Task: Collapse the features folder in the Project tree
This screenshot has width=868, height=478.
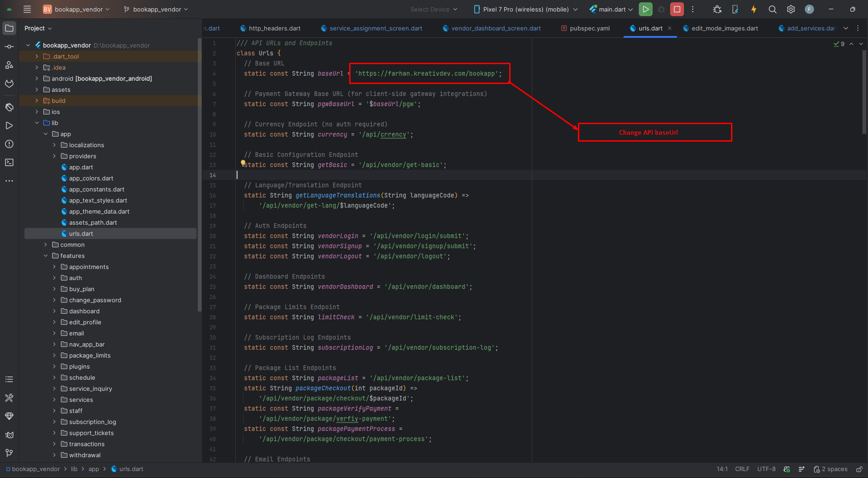Action: [x=45, y=255]
